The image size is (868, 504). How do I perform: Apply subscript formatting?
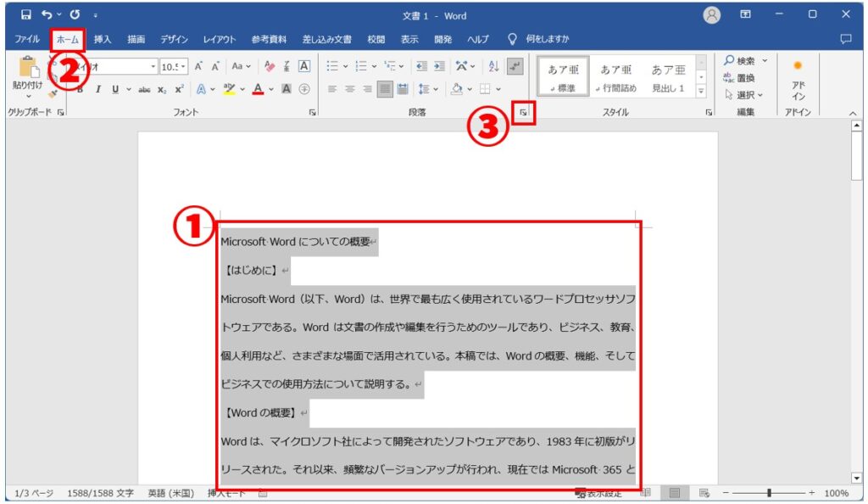point(162,89)
